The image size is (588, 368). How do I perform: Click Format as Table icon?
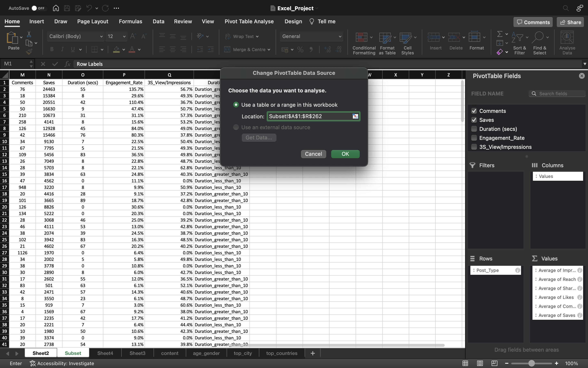385,38
